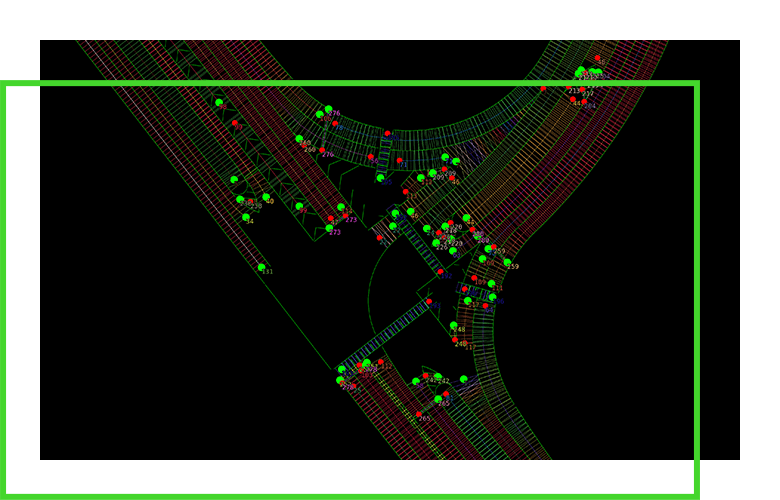Click the red node labeled 248
The width and height of the screenshot is (780, 500).
click(x=455, y=340)
